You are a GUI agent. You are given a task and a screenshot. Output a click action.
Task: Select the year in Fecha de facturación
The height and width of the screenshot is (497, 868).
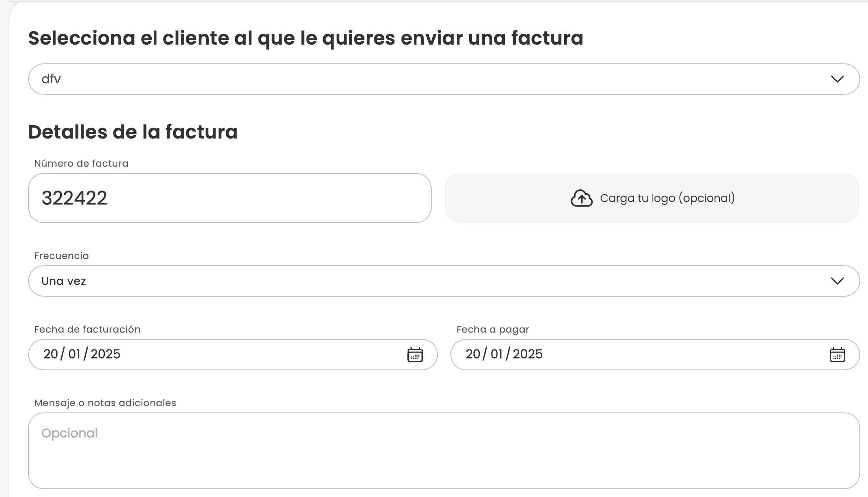point(106,354)
